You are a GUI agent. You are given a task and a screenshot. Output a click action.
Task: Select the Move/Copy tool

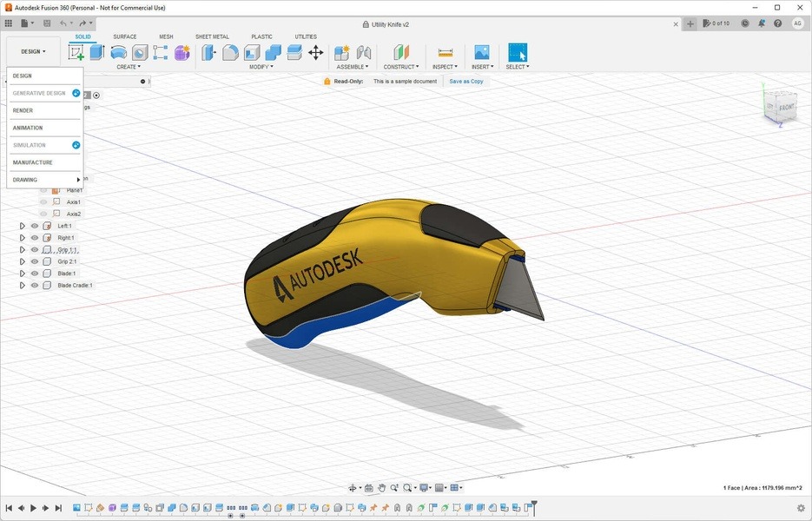(x=316, y=52)
